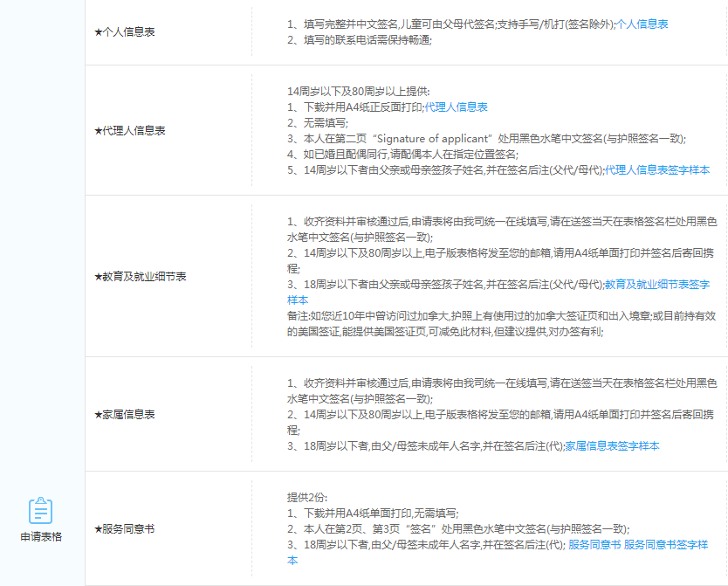View the 家属信息表签字样本 link
Screen dimensions: 728x586
612,445
